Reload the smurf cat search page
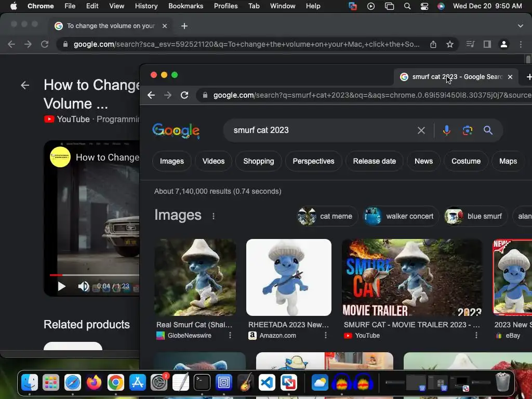The width and height of the screenshot is (532, 399). pyautogui.click(x=184, y=95)
